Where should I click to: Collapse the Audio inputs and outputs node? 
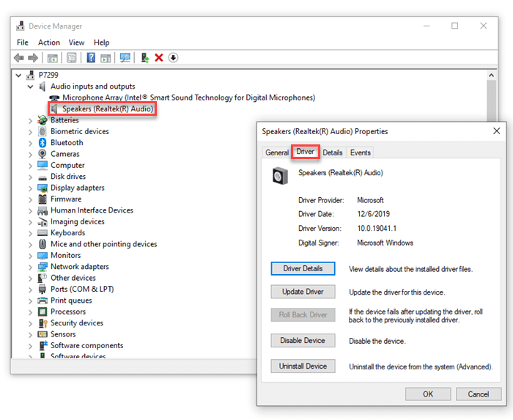coord(31,86)
